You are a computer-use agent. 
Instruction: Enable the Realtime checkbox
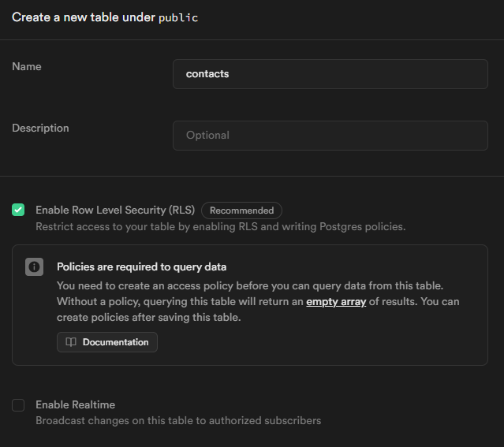point(18,405)
